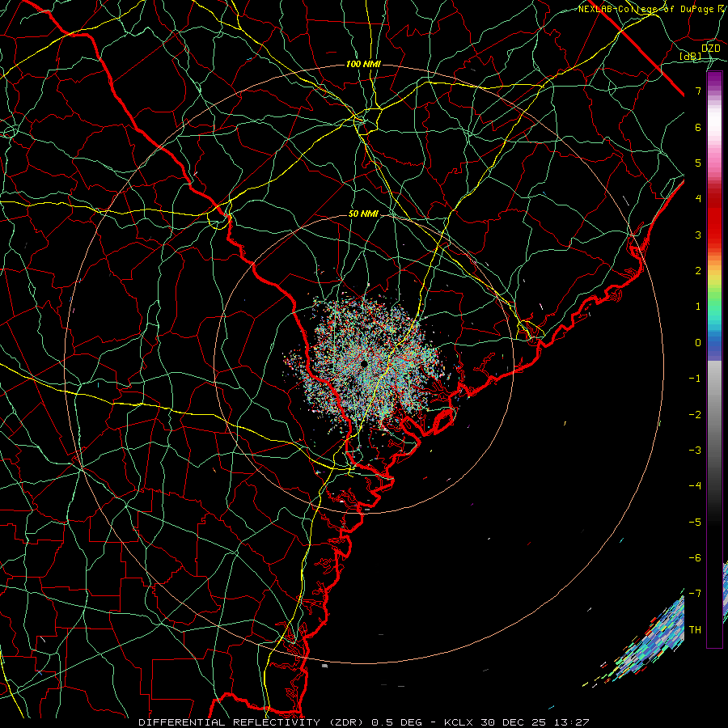Click the value -7 on the color scale

[695, 594]
